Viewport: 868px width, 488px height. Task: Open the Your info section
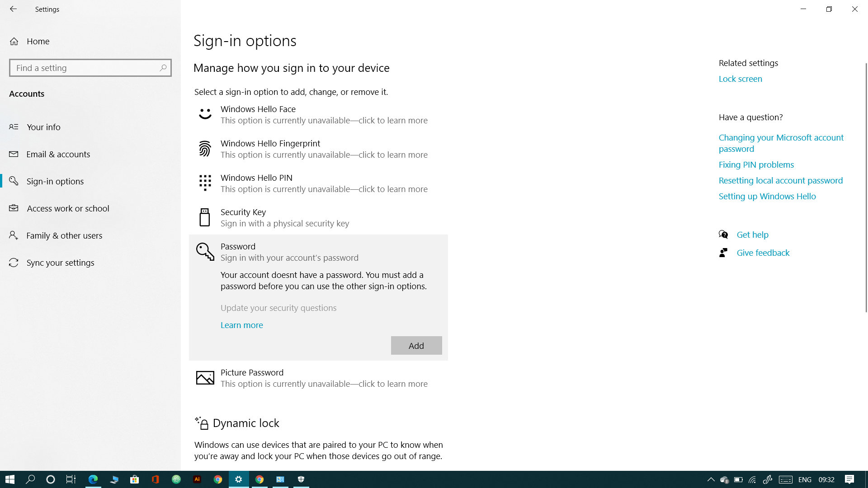[90, 127]
